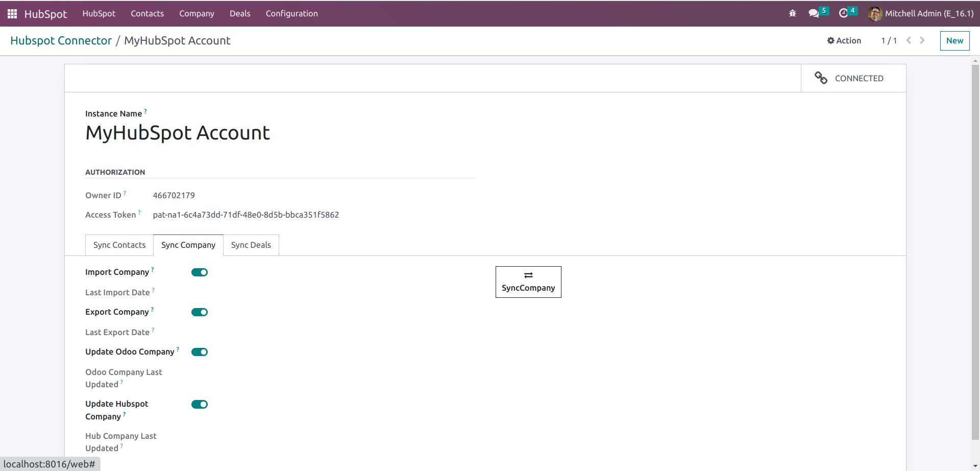Open the Company menu
The image size is (980, 471).
(197, 14)
